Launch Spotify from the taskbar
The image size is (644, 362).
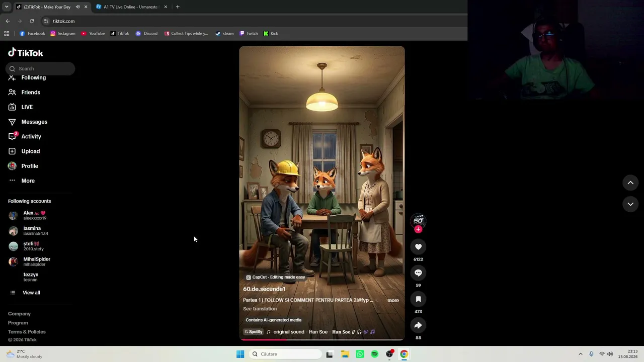pyautogui.click(x=374, y=354)
